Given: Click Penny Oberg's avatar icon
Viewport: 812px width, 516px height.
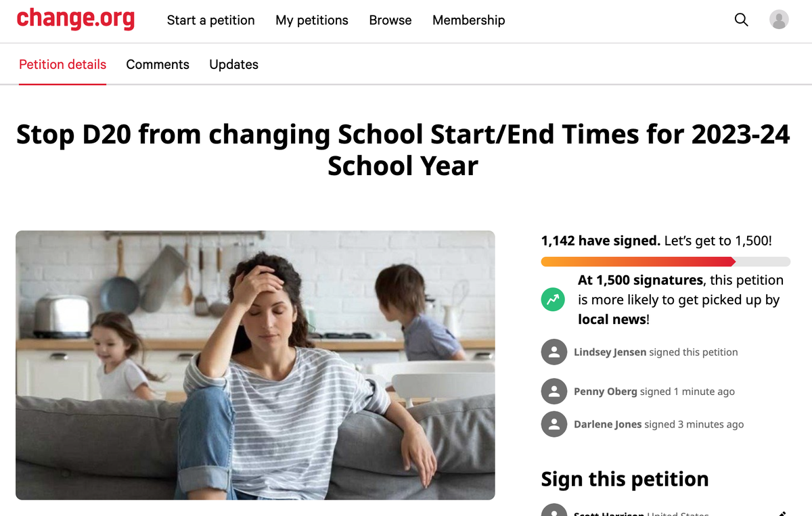Looking at the screenshot, I should (554, 392).
